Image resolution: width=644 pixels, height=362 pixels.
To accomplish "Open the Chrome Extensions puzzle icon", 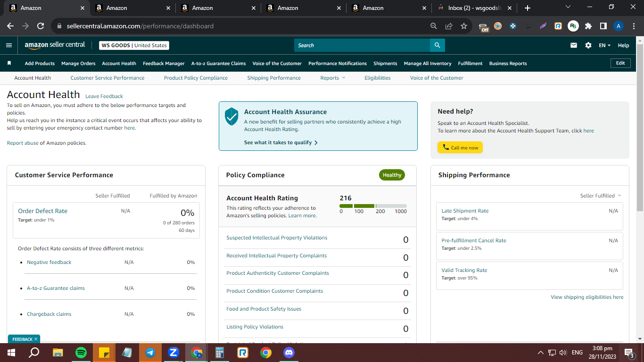I will [588, 26].
